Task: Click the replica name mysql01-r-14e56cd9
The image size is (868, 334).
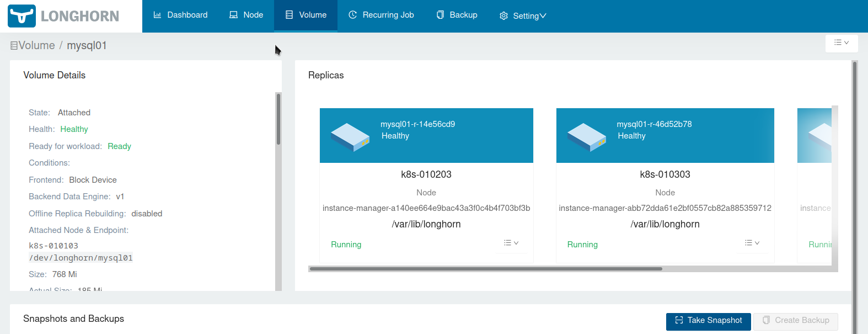Action: (x=417, y=124)
